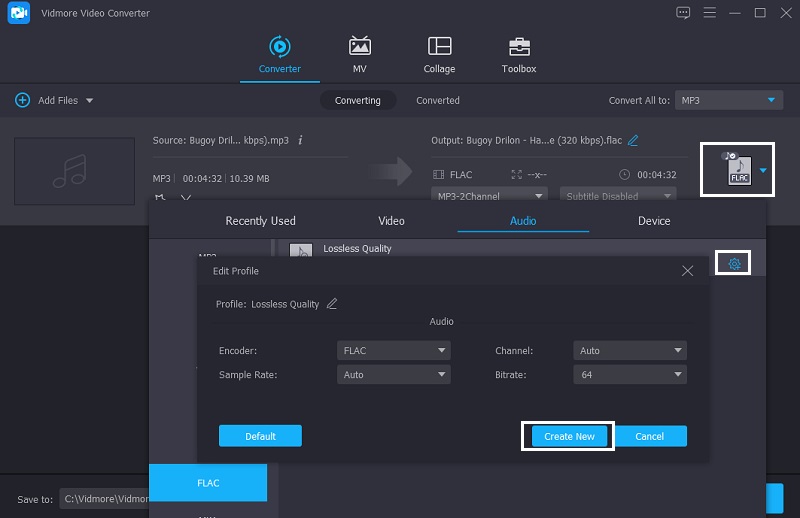Expand the Encoder dropdown
The height and width of the screenshot is (518, 800).
(394, 351)
